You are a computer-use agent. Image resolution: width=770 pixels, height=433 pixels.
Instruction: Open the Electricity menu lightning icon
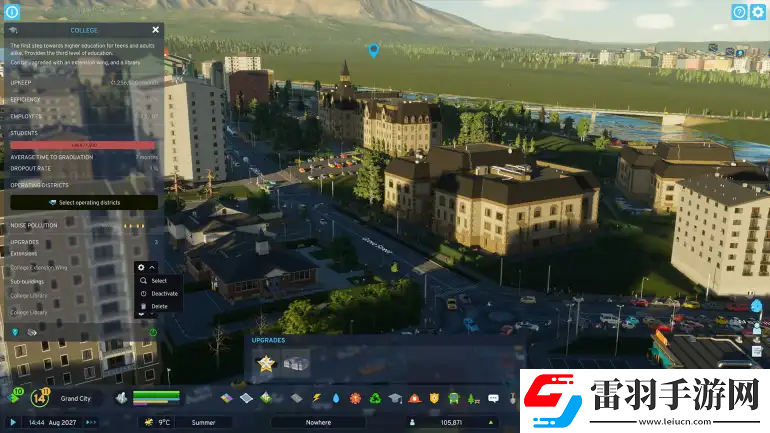coord(315,398)
